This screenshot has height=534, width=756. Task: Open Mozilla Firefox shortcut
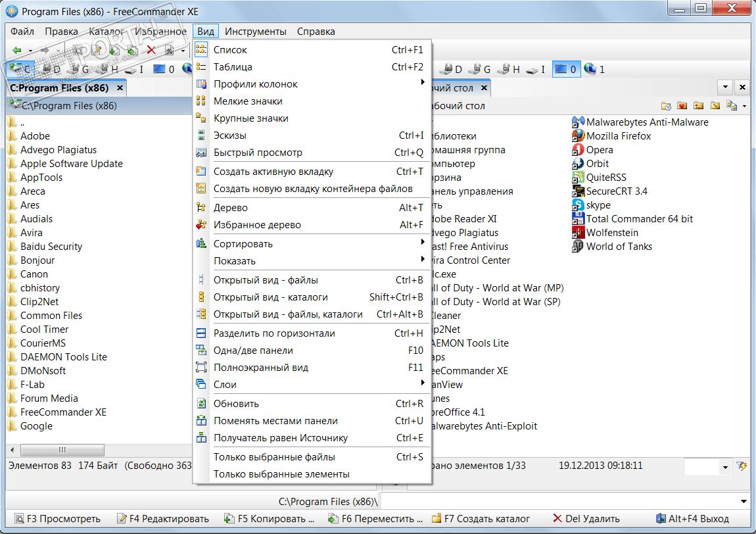point(611,136)
